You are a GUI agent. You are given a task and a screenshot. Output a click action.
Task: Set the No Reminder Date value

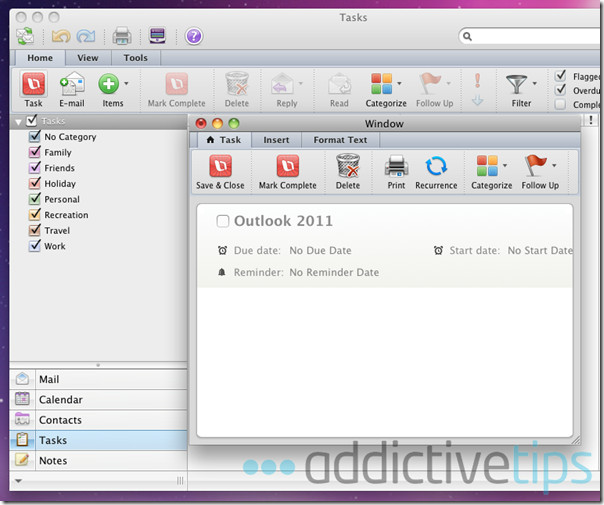[x=334, y=272]
